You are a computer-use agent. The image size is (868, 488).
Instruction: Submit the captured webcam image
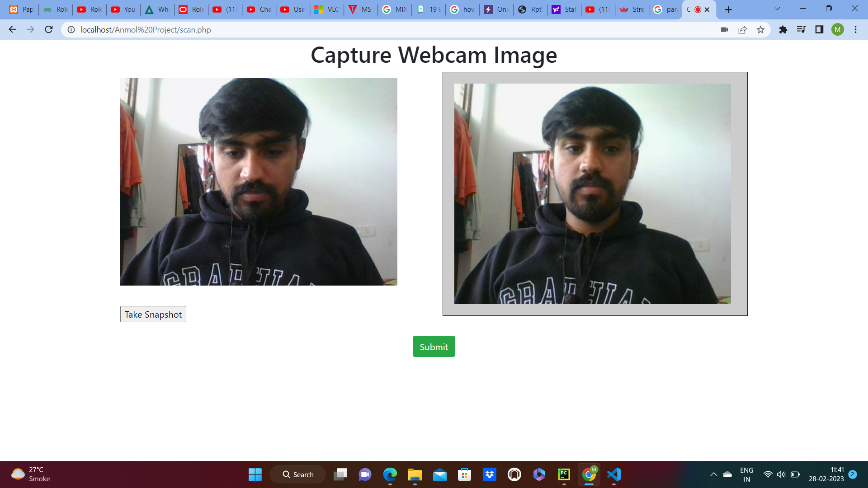(434, 346)
